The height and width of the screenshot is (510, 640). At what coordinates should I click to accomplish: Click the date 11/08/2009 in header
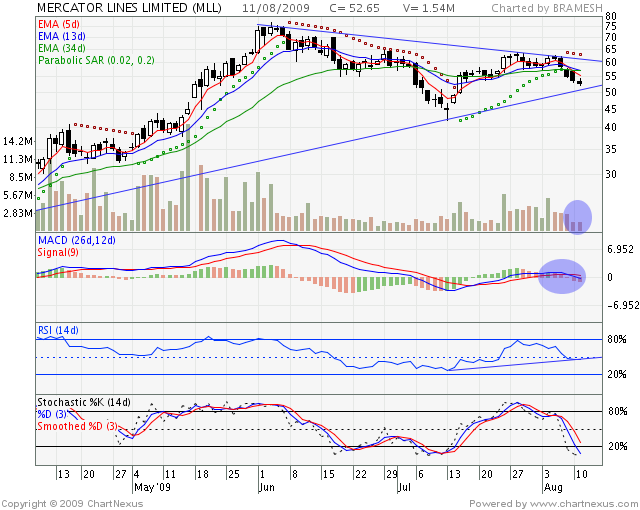276,8
